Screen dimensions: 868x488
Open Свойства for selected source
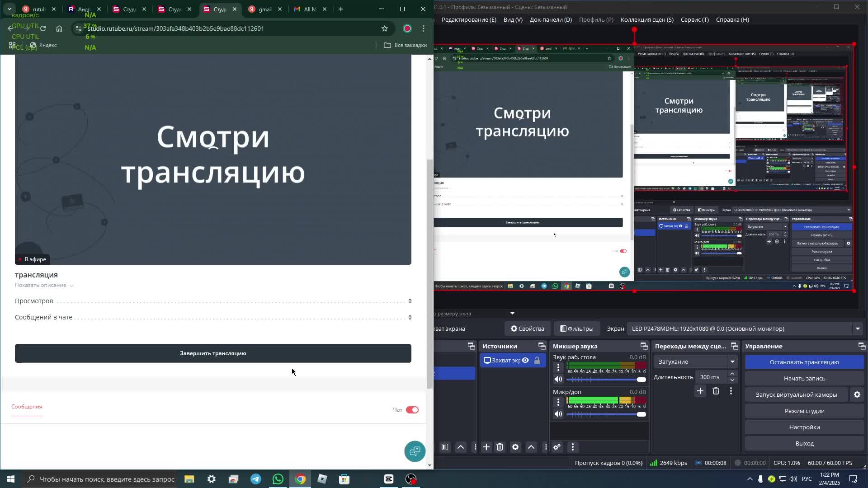pos(527,328)
